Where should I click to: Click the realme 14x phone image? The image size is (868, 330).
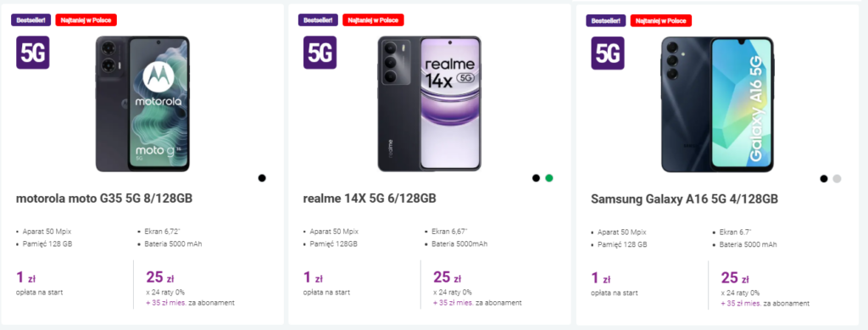pos(430,103)
